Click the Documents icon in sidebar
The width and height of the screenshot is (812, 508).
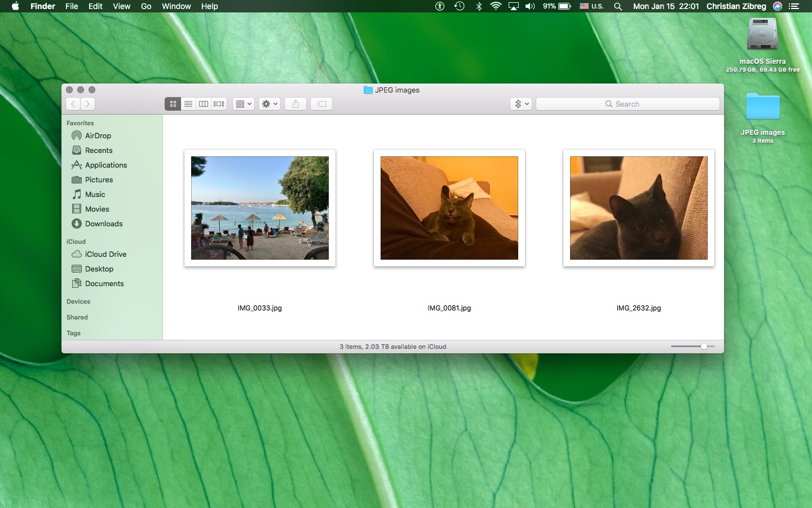77,283
